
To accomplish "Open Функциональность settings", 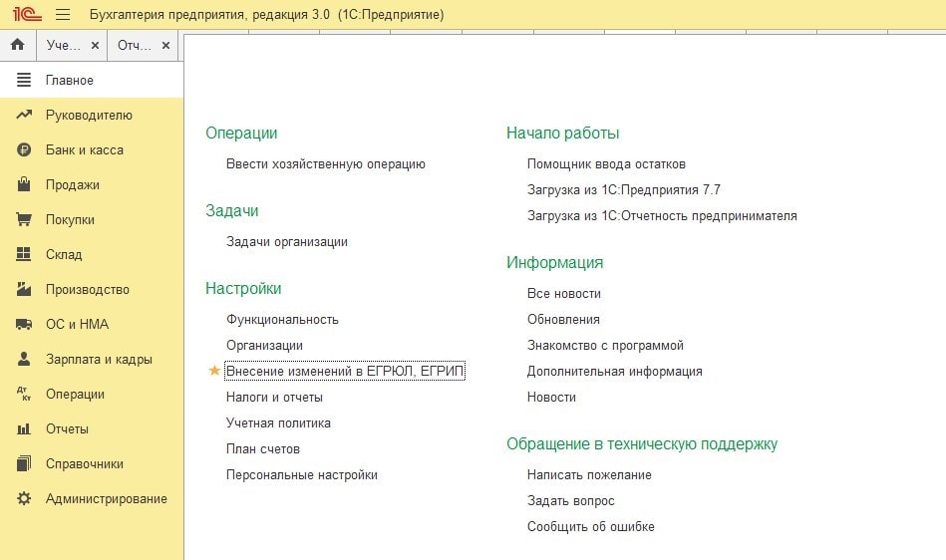I will coord(282,320).
